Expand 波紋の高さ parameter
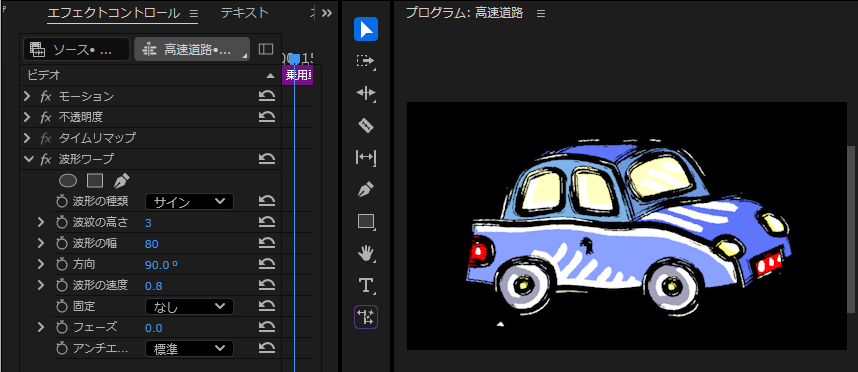The image size is (858, 372). click(40, 222)
